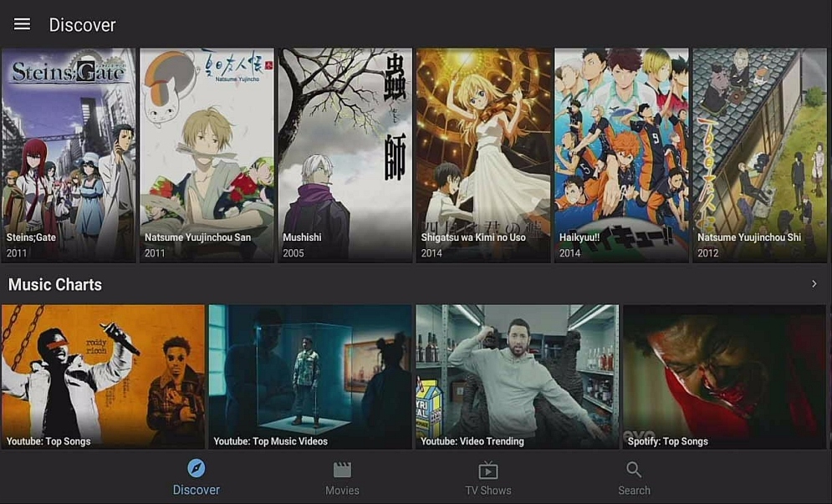Open Youtube: Top Music Videos chart
The height and width of the screenshot is (504, 832).
pyautogui.click(x=310, y=377)
